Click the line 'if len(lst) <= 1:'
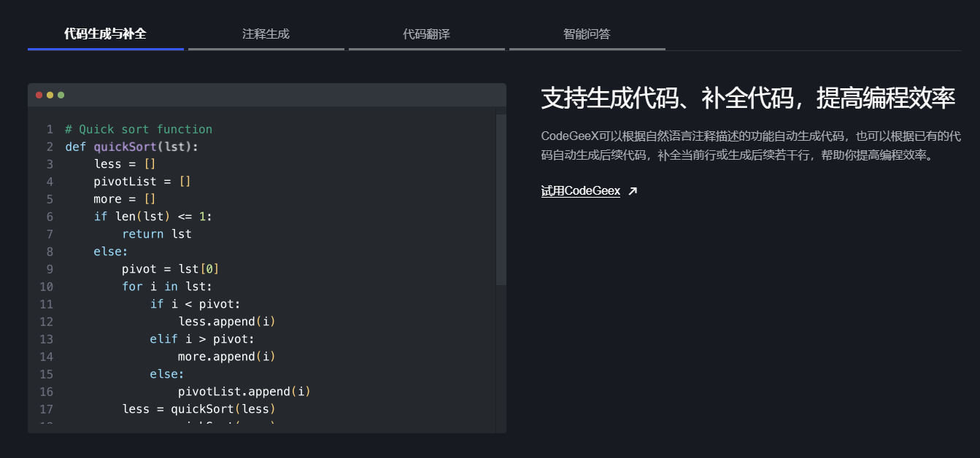 coord(153,217)
